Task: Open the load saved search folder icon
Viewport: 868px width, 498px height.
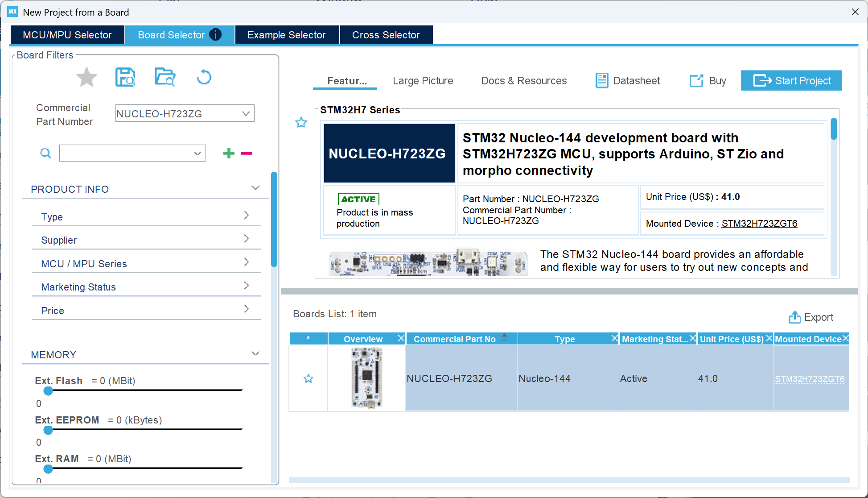Action: click(165, 77)
